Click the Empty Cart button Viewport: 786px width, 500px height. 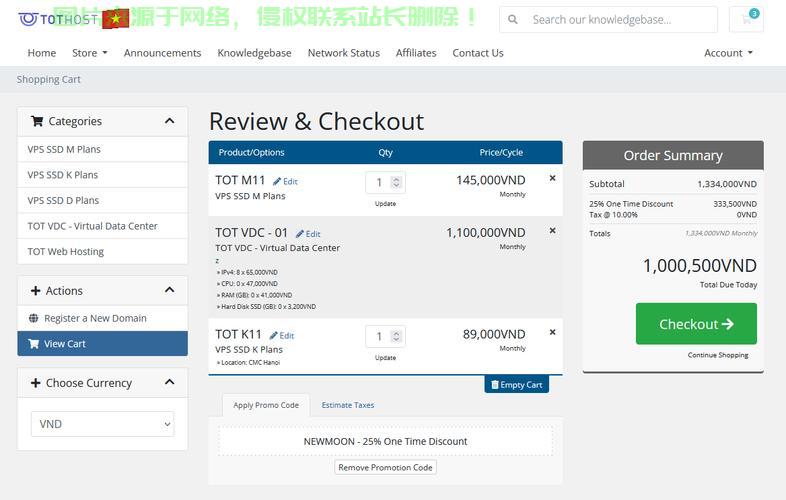(516, 385)
